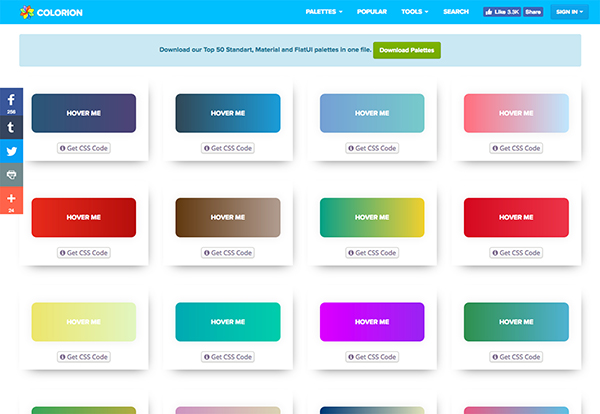Image resolution: width=600 pixels, height=414 pixels.
Task: Expand the Palettes dropdown menu
Action: tap(324, 12)
